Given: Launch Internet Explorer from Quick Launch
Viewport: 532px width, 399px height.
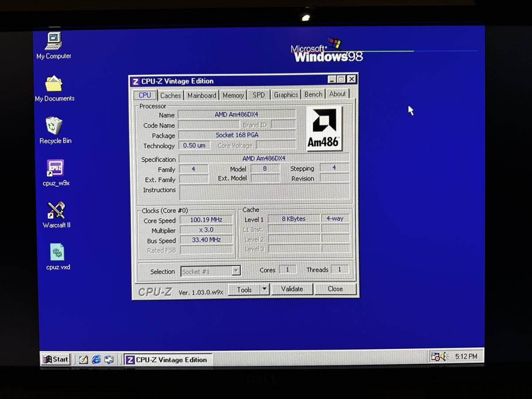Looking at the screenshot, I should pyautogui.click(x=96, y=360).
